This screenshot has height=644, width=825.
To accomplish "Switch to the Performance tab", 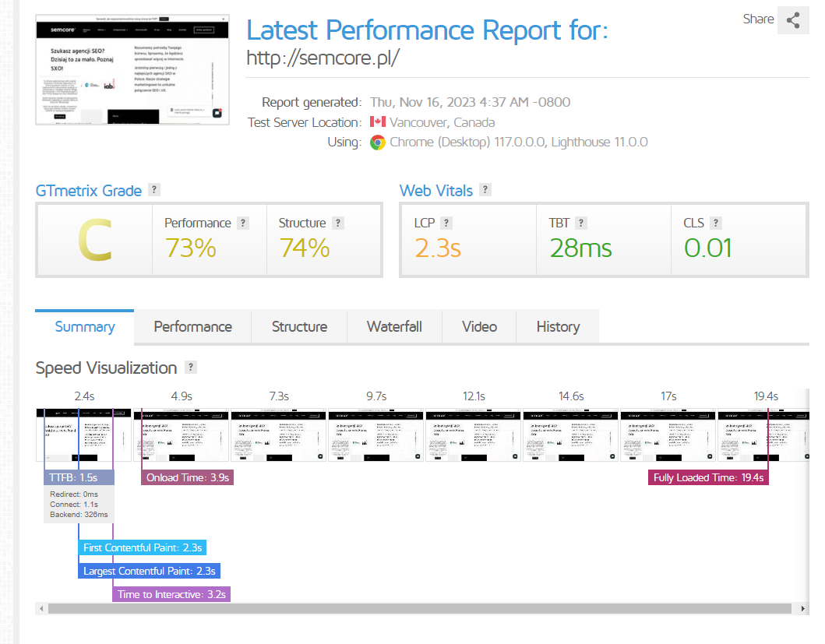I will tap(192, 327).
